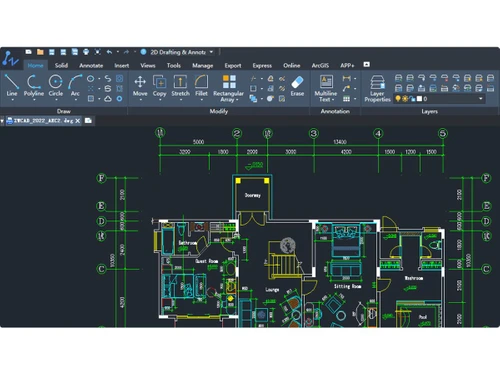Screen dimensions: 500x375
Task: Click the new drawing tab button
Action: pos(88,121)
